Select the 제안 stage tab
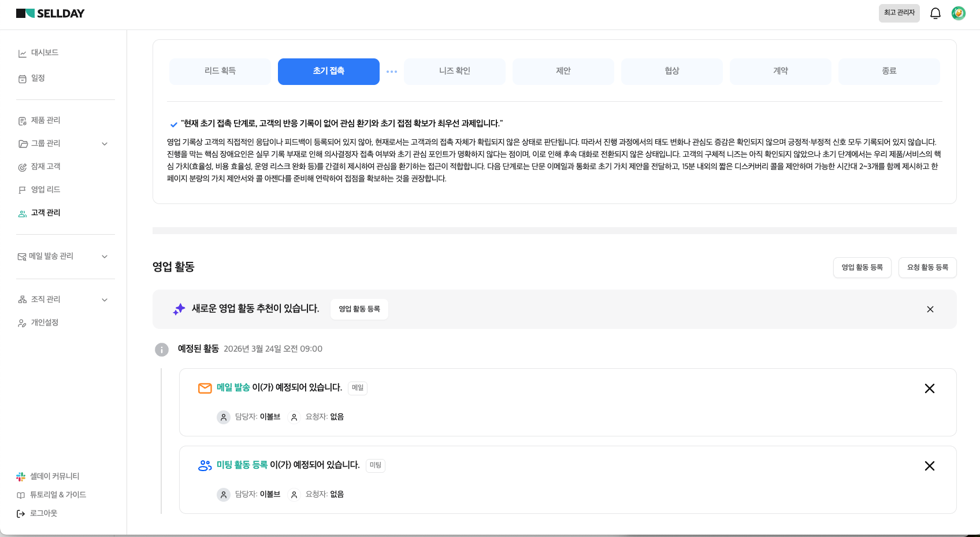980x537 pixels. tap(563, 72)
